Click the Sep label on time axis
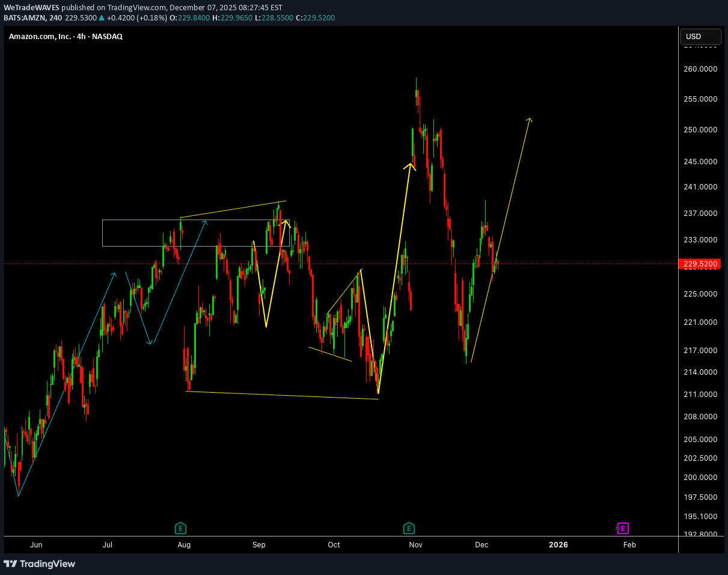Screen dimensions: 728x575 click(x=258, y=545)
